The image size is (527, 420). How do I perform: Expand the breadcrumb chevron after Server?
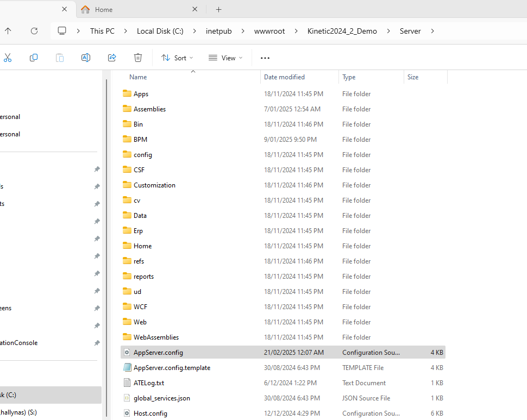[x=432, y=31]
